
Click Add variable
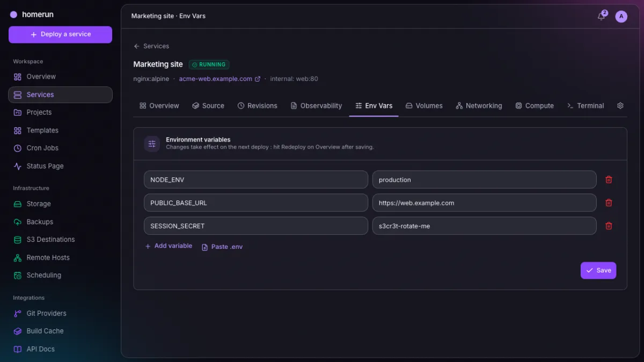169,246
